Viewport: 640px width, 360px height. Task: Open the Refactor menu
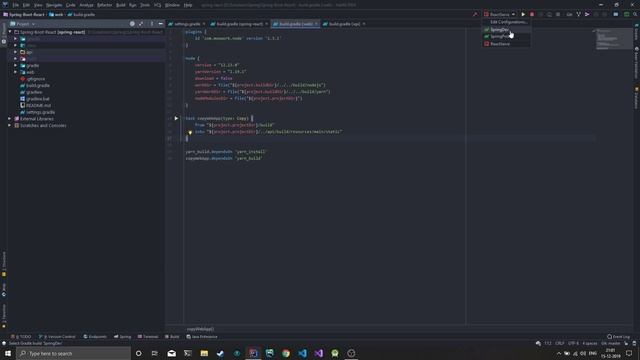tap(104, 5)
